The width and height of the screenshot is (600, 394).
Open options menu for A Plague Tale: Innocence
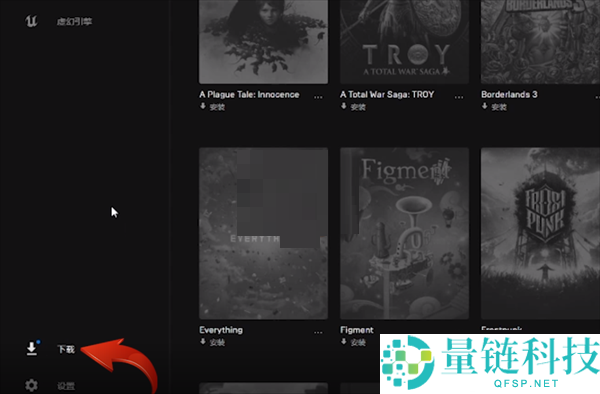click(x=318, y=97)
